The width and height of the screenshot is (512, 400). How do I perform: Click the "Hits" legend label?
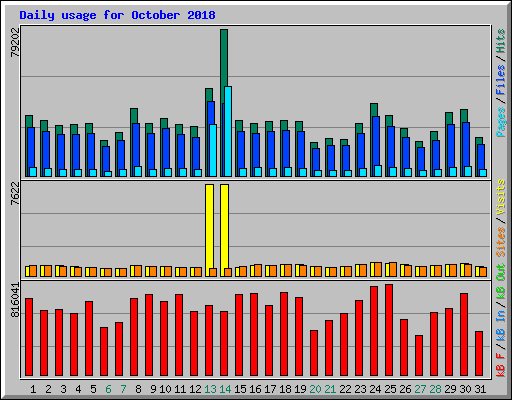[501, 41]
